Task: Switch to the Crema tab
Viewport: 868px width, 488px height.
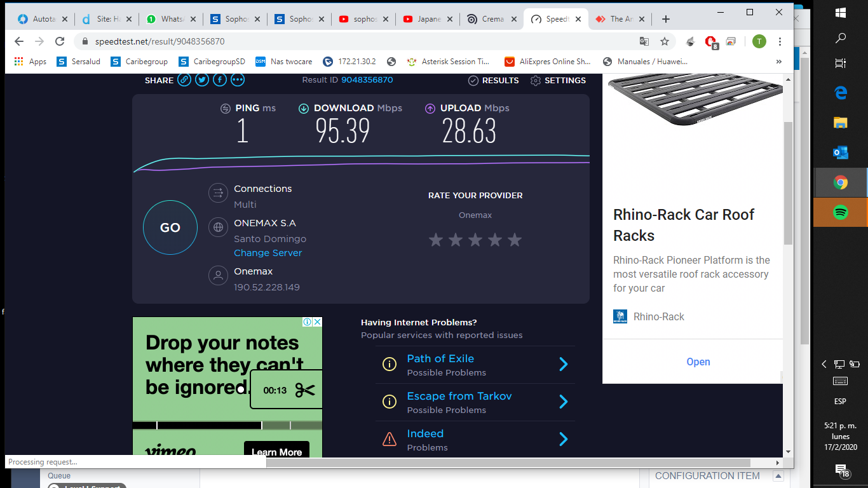Action: pos(492,19)
